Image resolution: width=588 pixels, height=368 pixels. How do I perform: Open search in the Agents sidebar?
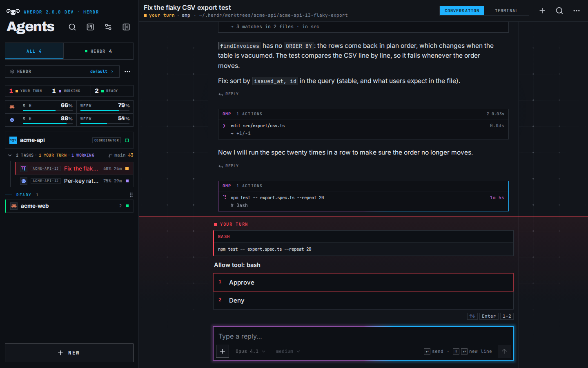(x=72, y=27)
